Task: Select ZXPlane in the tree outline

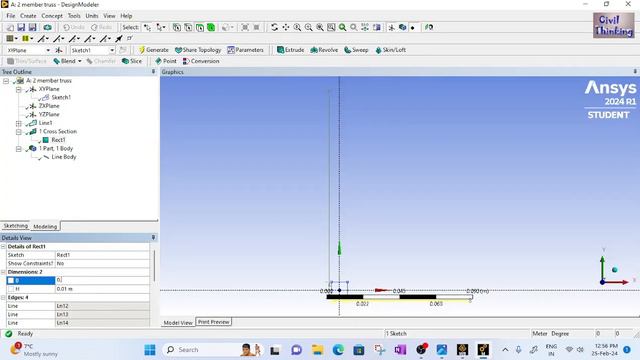Action: click(49, 106)
